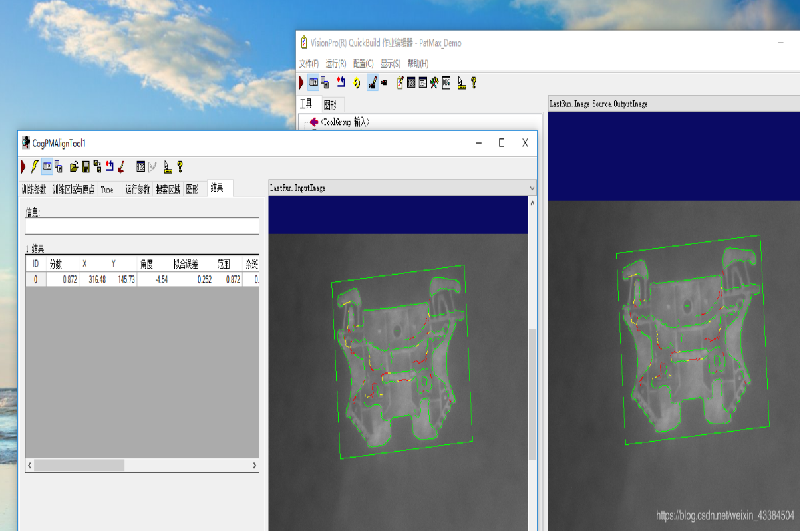
Task: Click the clipboard checklist icon in QuickBuild toolbar
Action: pyautogui.click(x=400, y=82)
